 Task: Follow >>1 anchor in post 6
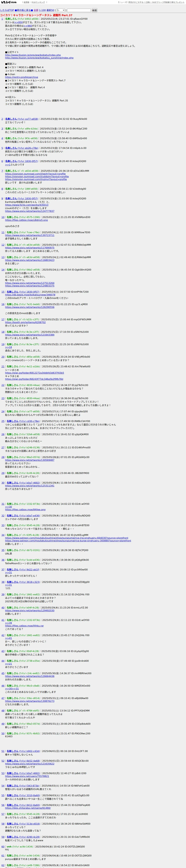pyautogui.click(x=8, y=165)
